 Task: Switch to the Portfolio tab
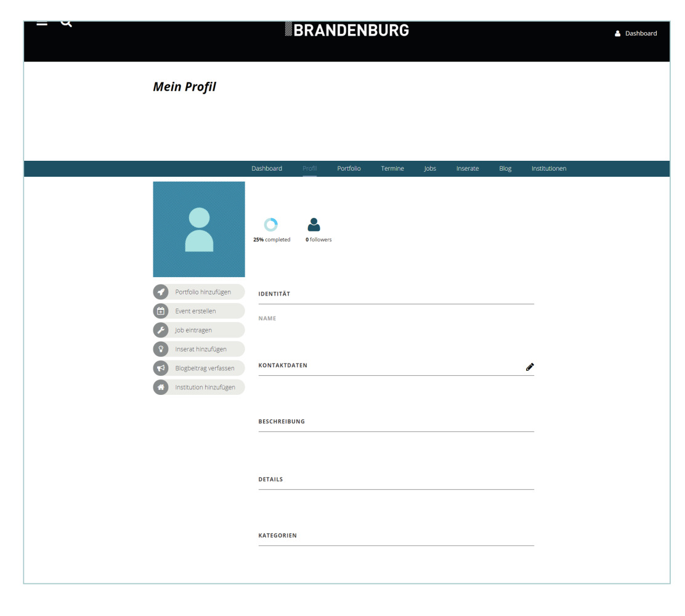pyautogui.click(x=349, y=169)
